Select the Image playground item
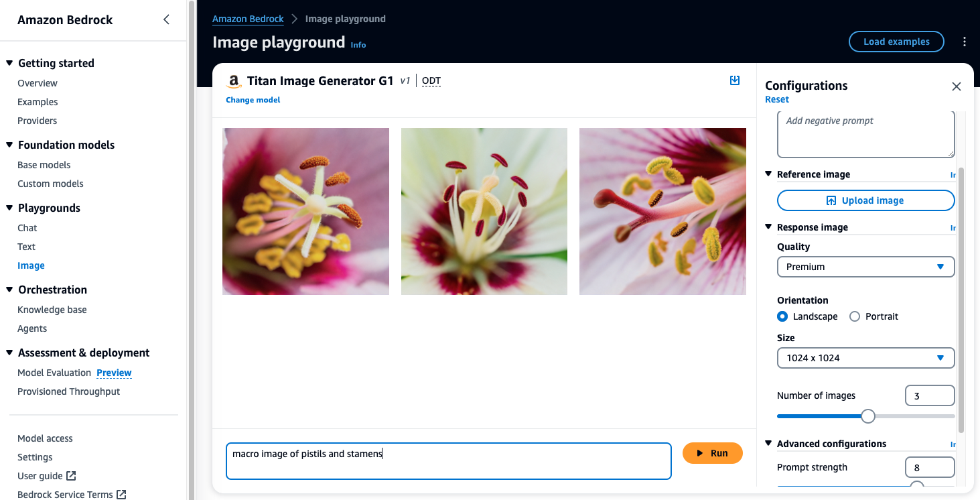 tap(31, 265)
